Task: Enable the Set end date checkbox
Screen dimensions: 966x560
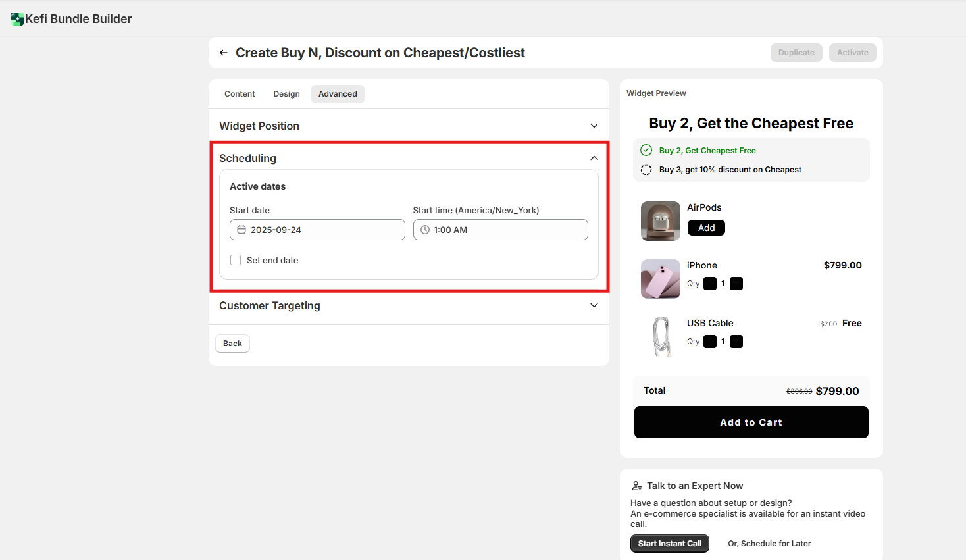Action: coord(236,260)
